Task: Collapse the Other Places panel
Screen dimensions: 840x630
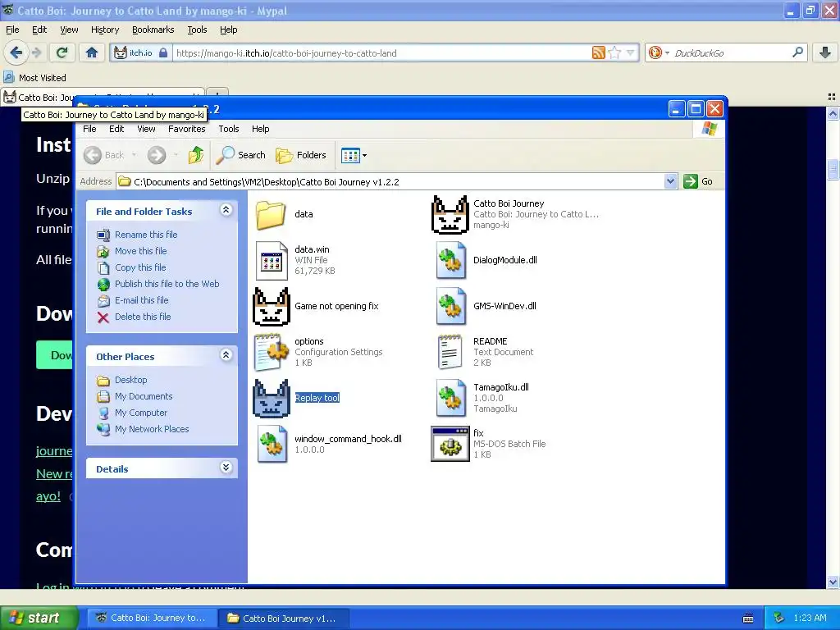Action: (x=226, y=355)
